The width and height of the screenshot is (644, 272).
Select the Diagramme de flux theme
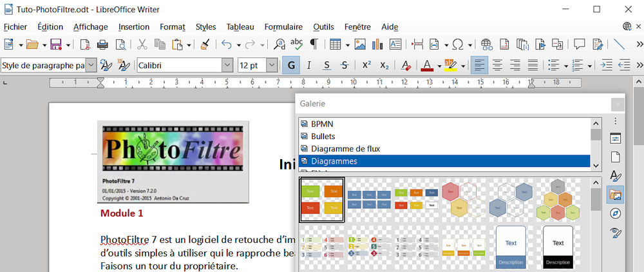tap(444, 149)
